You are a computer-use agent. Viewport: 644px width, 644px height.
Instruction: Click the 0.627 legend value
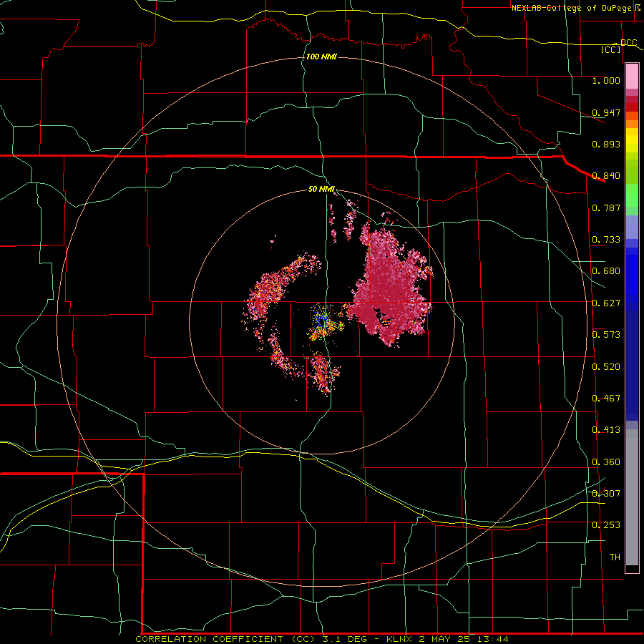click(x=606, y=303)
